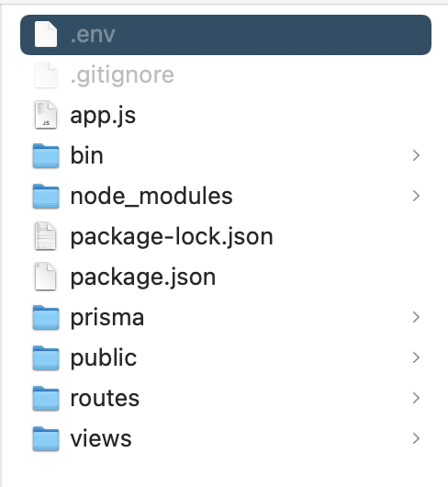Expand the node_modules folder chevron
Screen dimensions: 448x487
coord(416,196)
